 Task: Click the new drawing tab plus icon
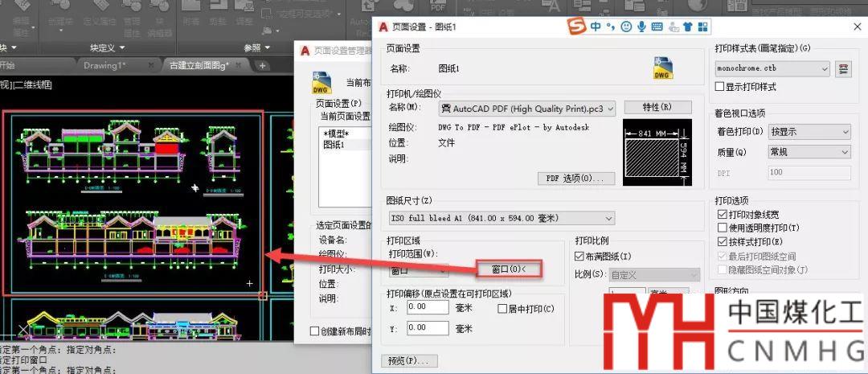262,64
